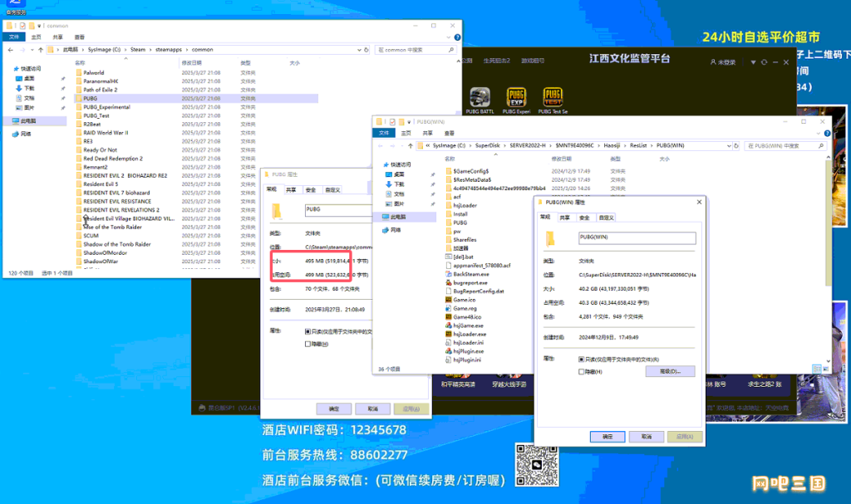Toggle 隐藏 checkbox in PUBG(WIN) properties dialog
Viewport: 851px width, 504px height.
581,372
